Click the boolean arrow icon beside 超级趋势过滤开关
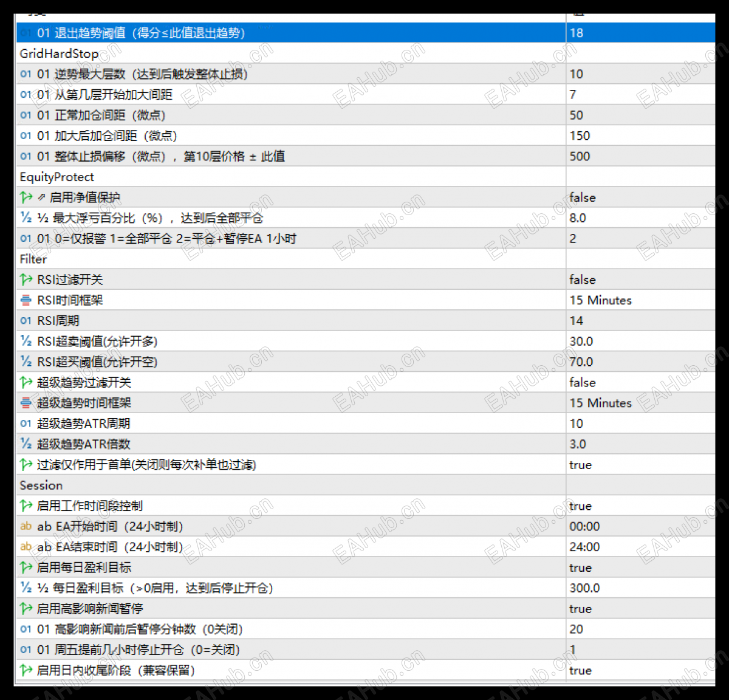This screenshot has height=700, width=729. [x=26, y=382]
